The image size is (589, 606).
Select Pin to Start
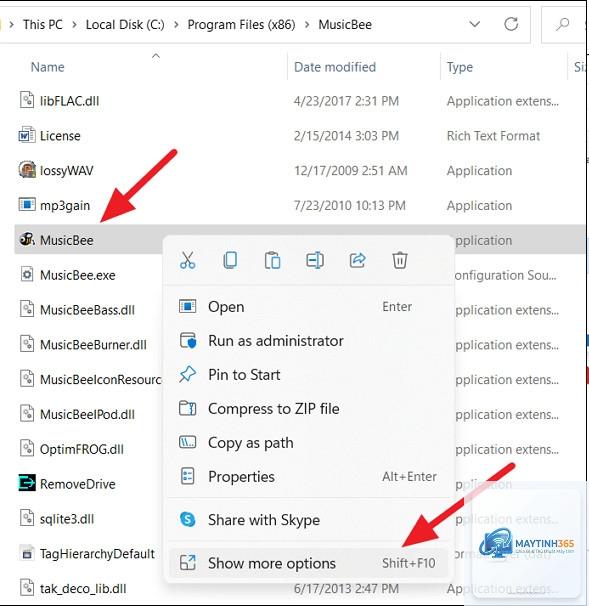point(309,375)
